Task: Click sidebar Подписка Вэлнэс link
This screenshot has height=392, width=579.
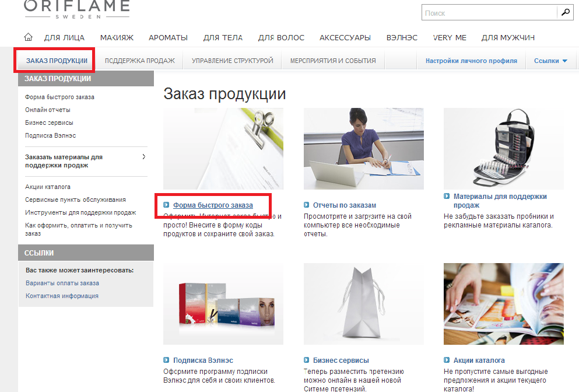Action: (x=51, y=135)
